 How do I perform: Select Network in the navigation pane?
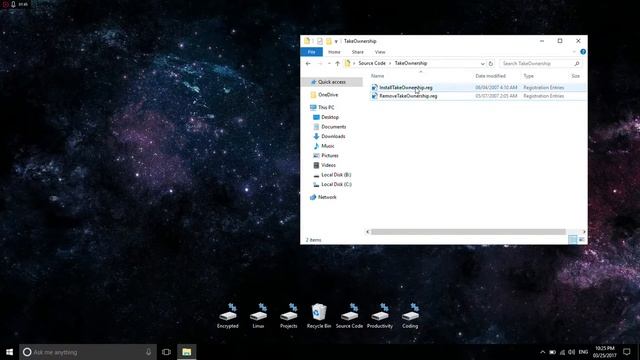(x=327, y=197)
